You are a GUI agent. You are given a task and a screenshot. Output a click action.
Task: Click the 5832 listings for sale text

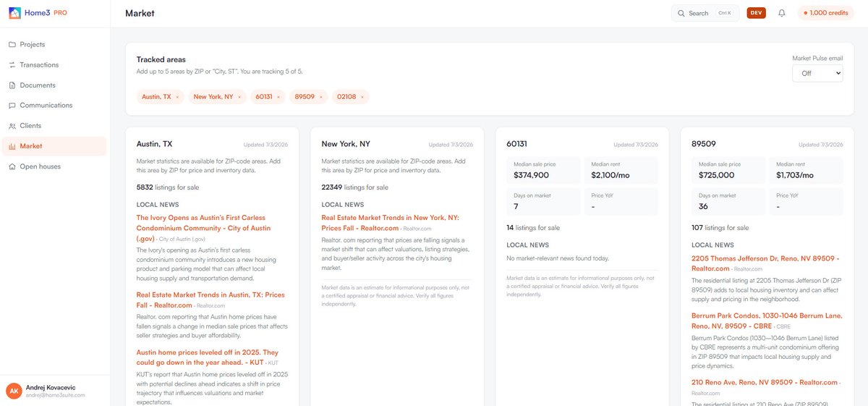pos(168,187)
